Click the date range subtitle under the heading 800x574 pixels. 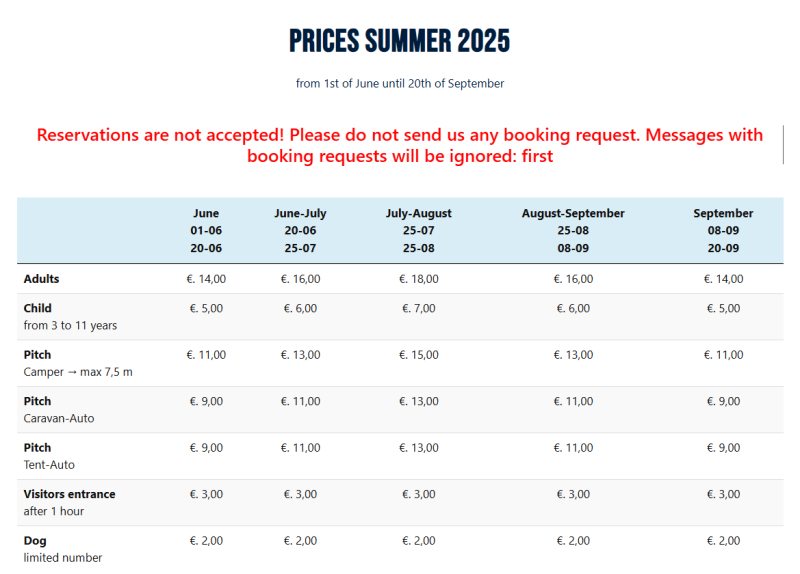click(400, 84)
